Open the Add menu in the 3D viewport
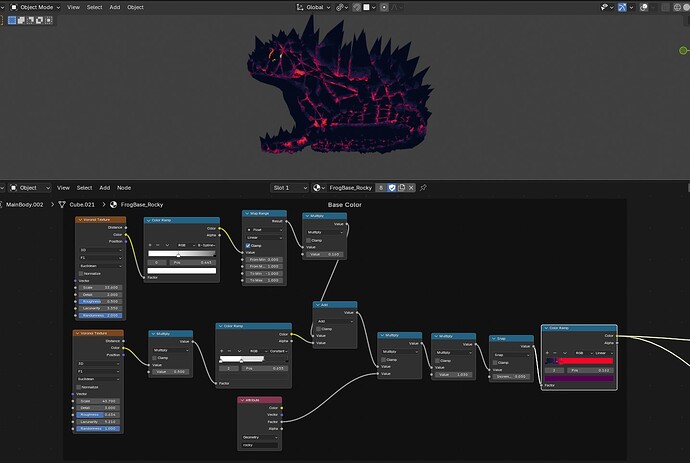 pyautogui.click(x=115, y=7)
